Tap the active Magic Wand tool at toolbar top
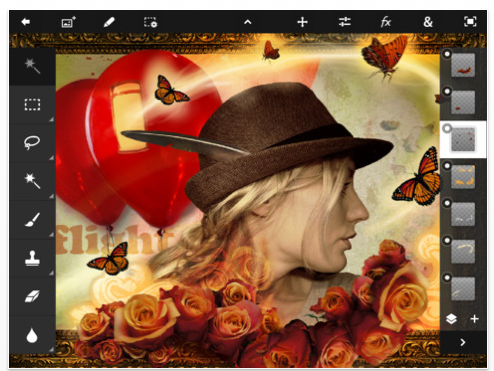Image resolution: width=494 pixels, height=371 pixels. [32, 66]
